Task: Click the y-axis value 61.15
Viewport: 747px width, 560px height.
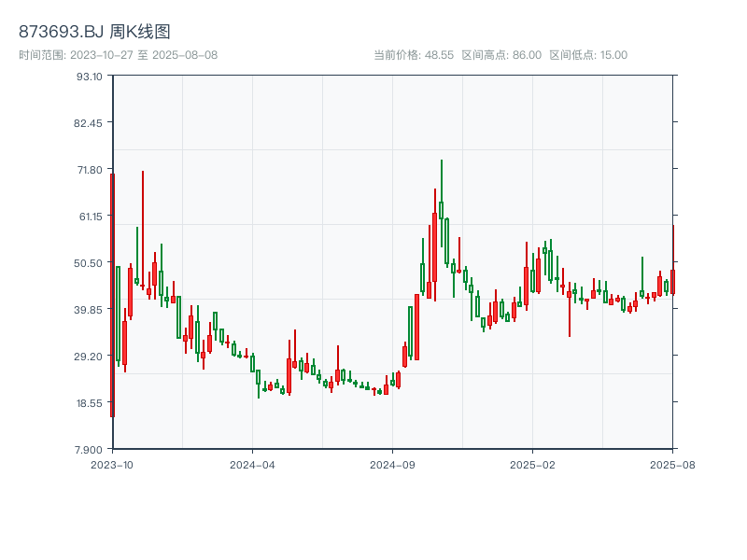Action: 91,217
